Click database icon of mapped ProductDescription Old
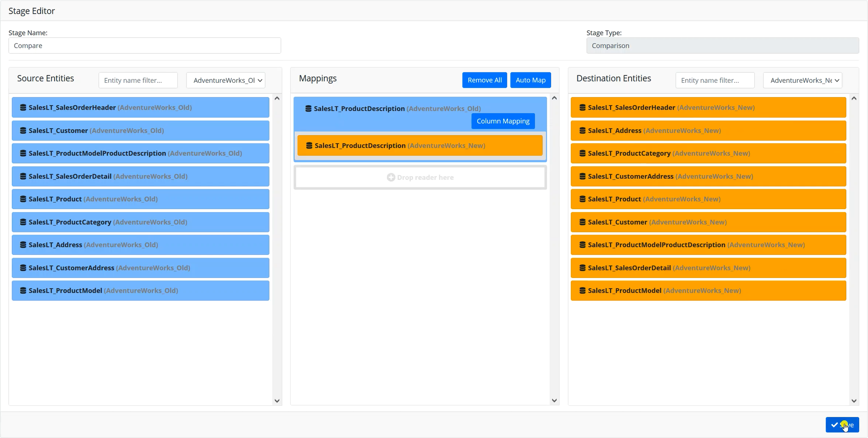868x438 pixels. tap(308, 108)
